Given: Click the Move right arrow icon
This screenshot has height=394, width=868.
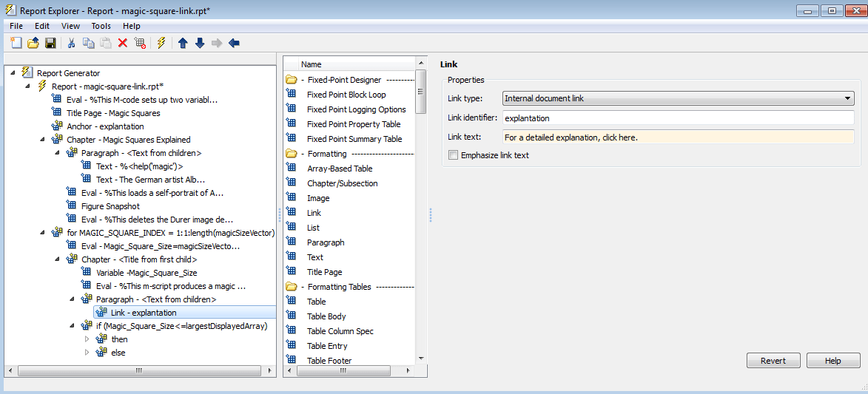Looking at the screenshot, I should click(217, 43).
